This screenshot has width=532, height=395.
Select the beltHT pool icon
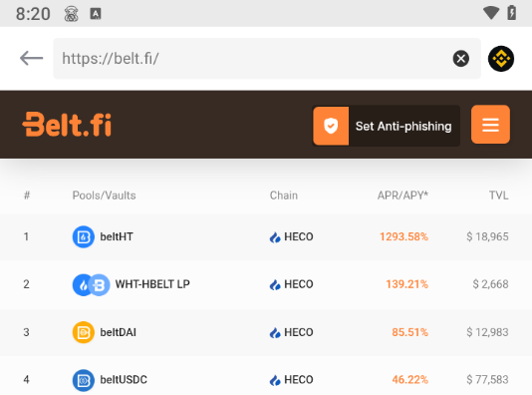(x=84, y=236)
